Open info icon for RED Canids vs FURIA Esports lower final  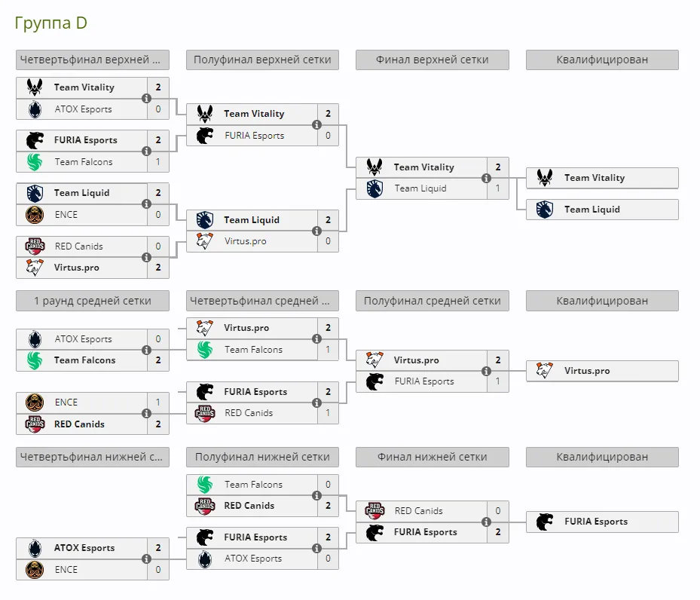[486, 522]
